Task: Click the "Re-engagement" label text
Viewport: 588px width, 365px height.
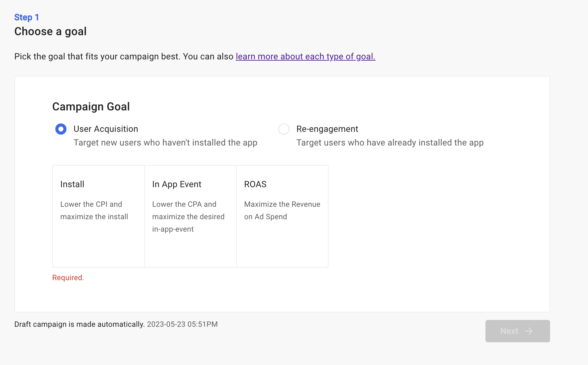Action: click(327, 129)
